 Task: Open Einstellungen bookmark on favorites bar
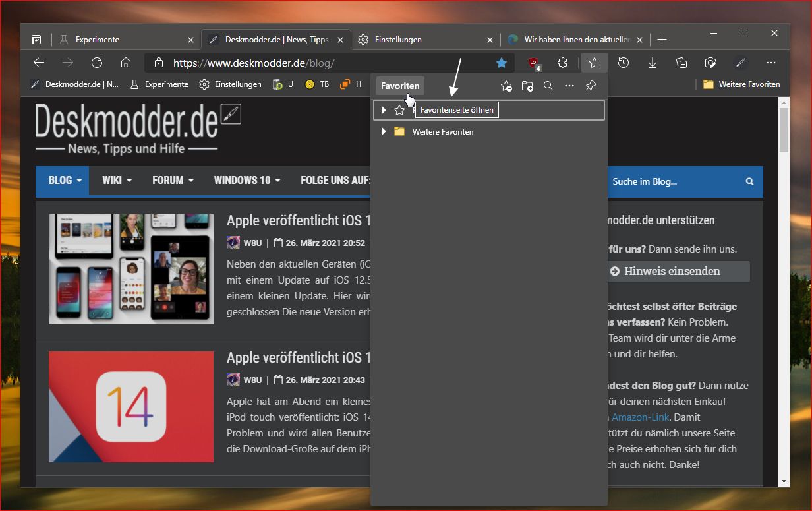(230, 84)
